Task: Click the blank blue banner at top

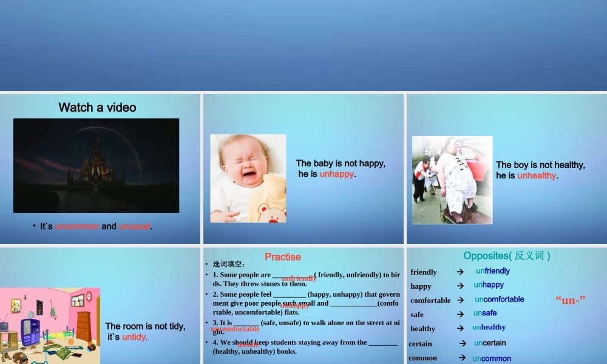Action: click(x=303, y=45)
